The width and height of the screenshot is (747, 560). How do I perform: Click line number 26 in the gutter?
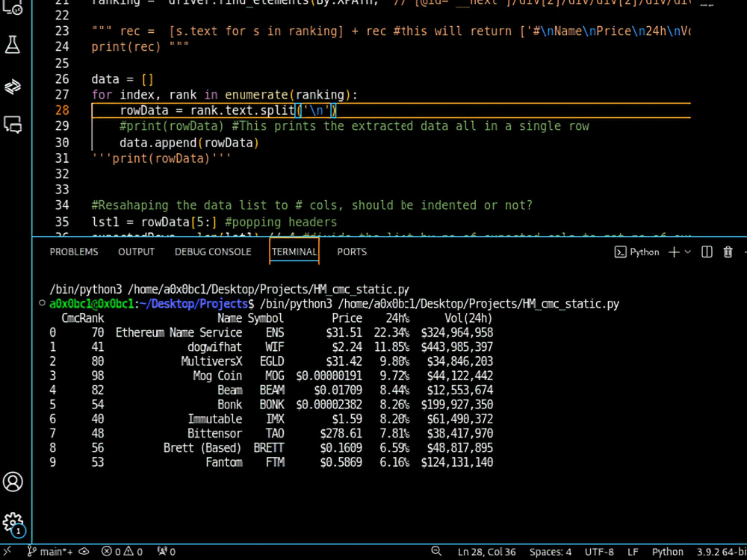pos(62,79)
